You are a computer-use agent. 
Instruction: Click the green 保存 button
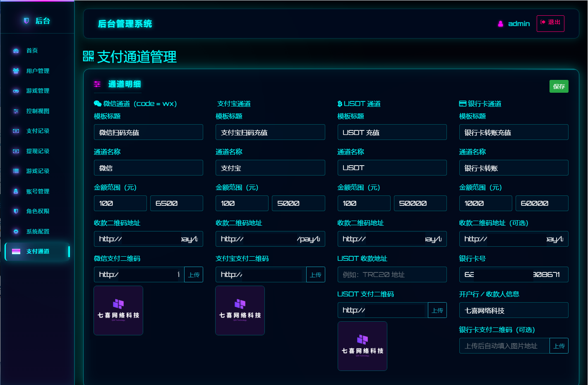[x=559, y=87]
